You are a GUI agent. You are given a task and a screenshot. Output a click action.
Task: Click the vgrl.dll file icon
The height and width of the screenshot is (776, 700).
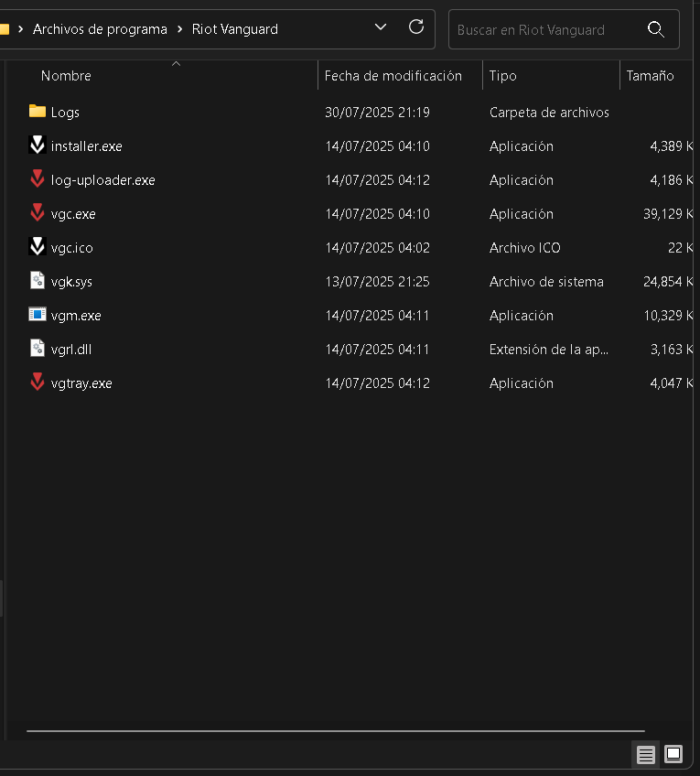(x=38, y=349)
